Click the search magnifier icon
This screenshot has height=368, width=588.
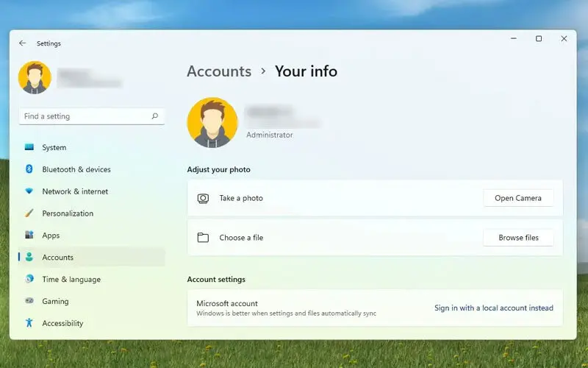coord(154,116)
